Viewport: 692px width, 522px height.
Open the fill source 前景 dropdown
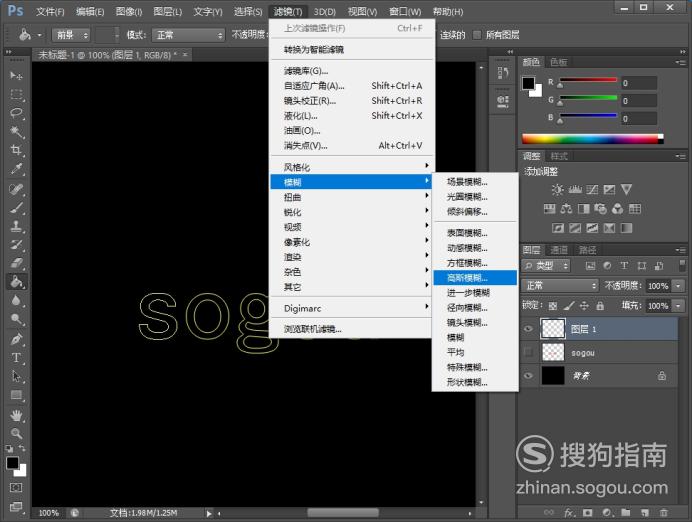pyautogui.click(x=71, y=35)
